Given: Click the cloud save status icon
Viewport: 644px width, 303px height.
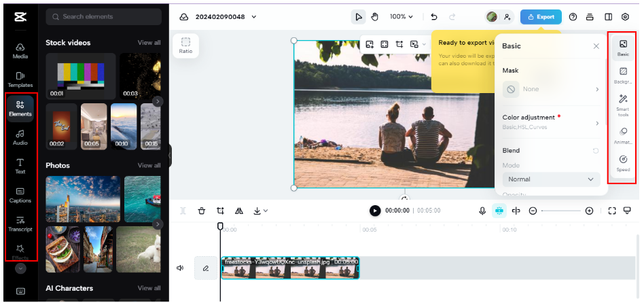Looking at the screenshot, I should coord(184,17).
